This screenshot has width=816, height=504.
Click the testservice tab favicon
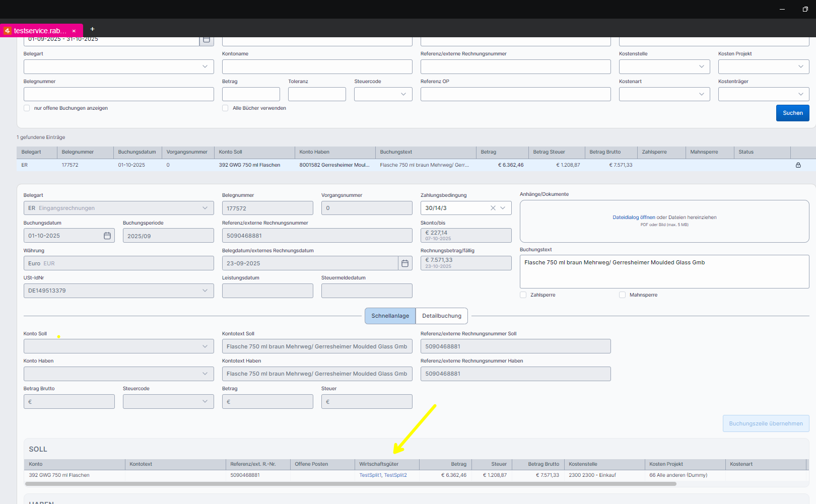[7, 31]
